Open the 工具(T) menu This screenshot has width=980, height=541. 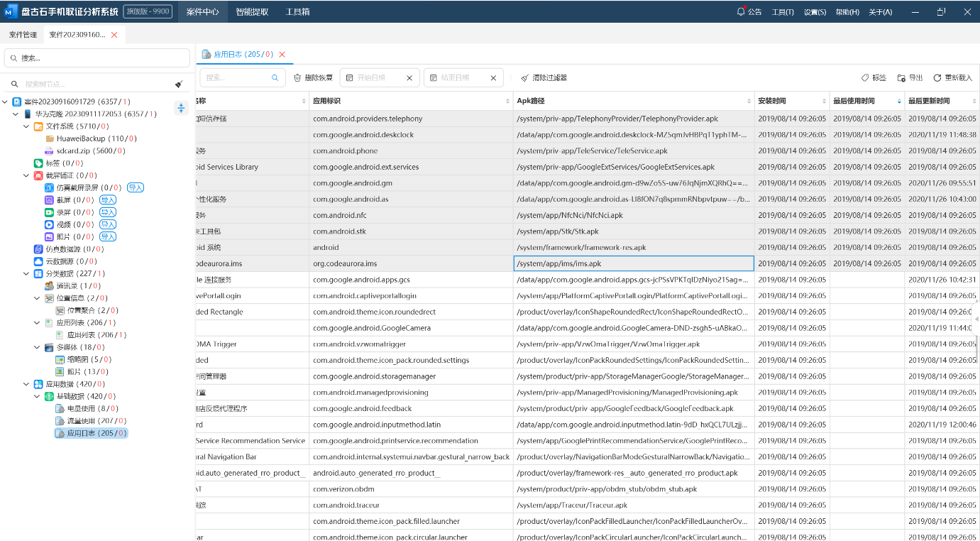point(783,12)
